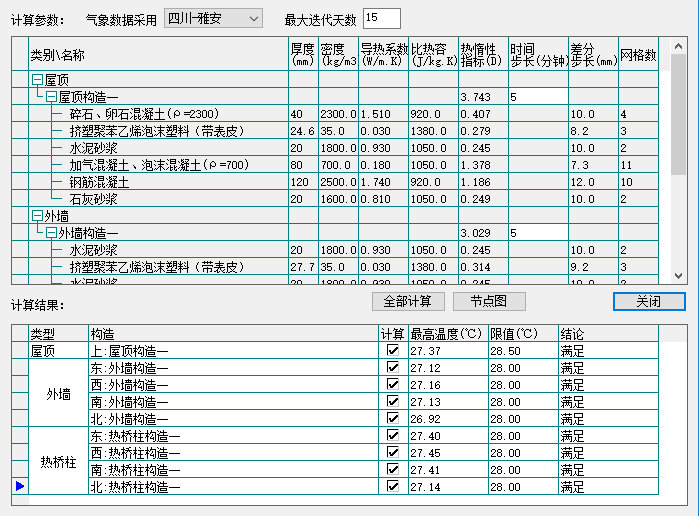Collapse the 屋顶构造一 sub-node
699x516 pixels.
(x=51, y=97)
